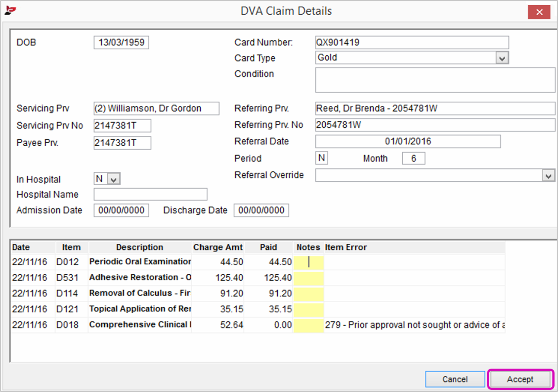Click the Paid column header
The height and width of the screenshot is (392, 558).
point(269,247)
